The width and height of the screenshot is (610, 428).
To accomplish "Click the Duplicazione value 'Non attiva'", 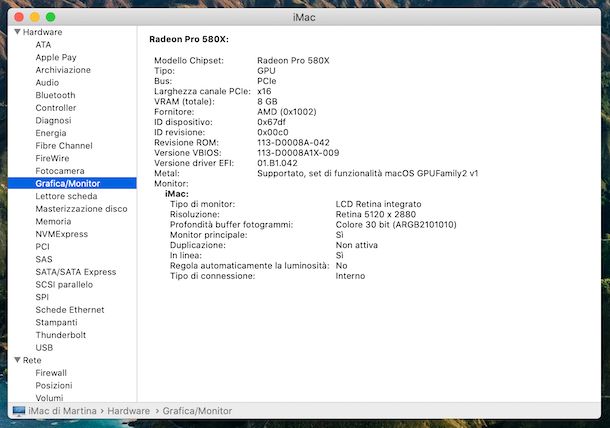I will 357,245.
